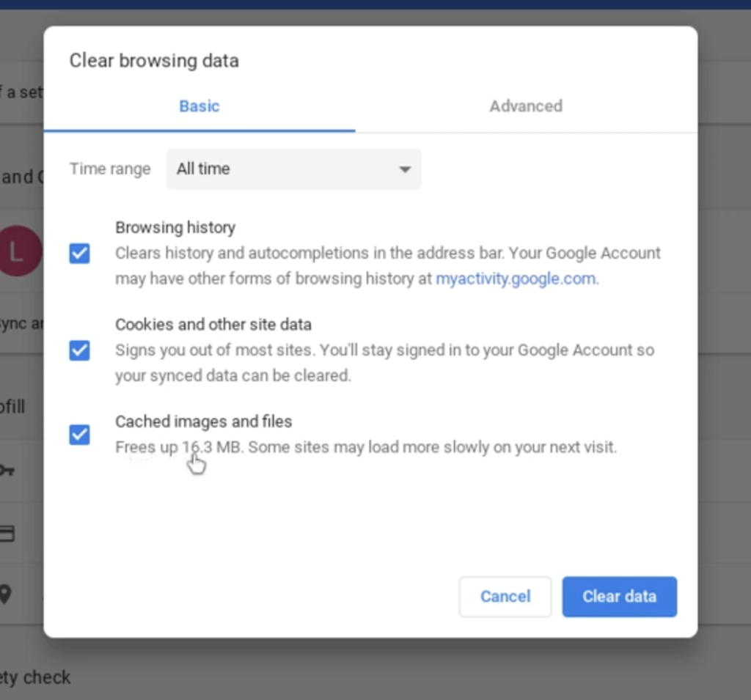The height and width of the screenshot is (700, 751).
Task: Select the Basic tab
Action: point(199,106)
